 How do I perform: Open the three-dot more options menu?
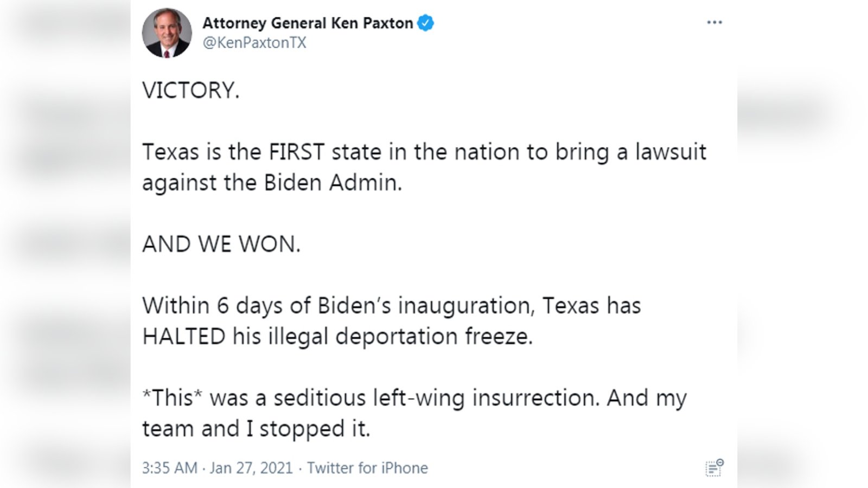(714, 22)
